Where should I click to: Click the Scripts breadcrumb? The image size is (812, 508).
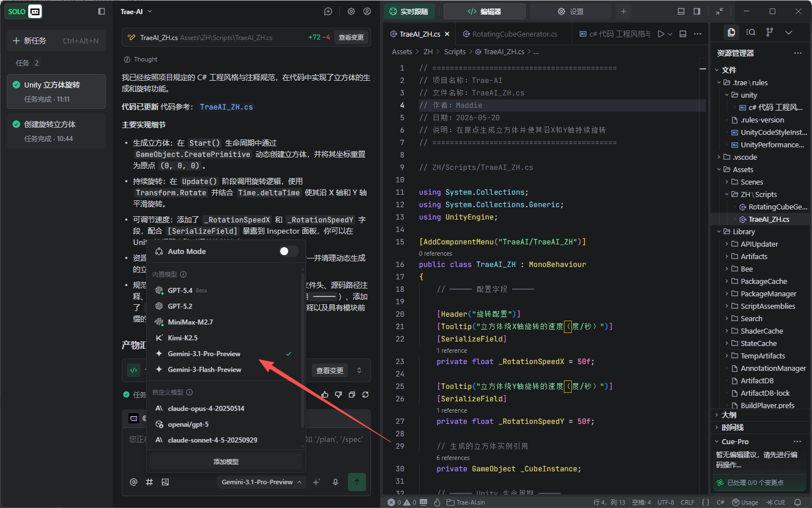point(455,51)
